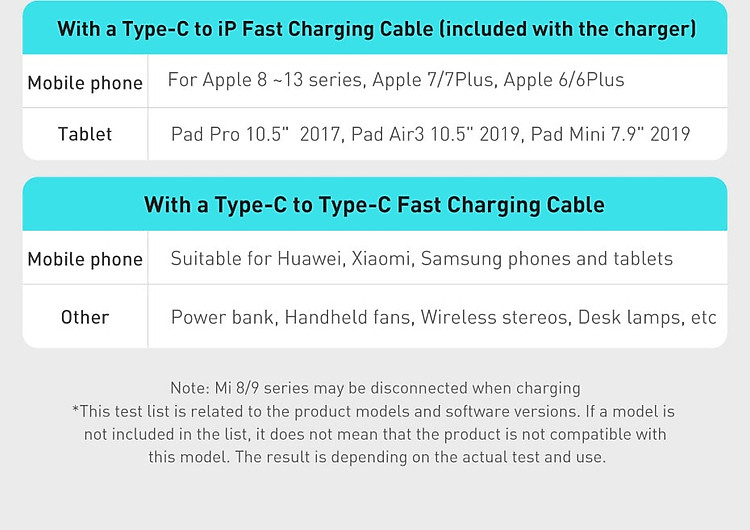This screenshot has width=750, height=530.
Task: Select the Tablet row label
Action: point(85,134)
